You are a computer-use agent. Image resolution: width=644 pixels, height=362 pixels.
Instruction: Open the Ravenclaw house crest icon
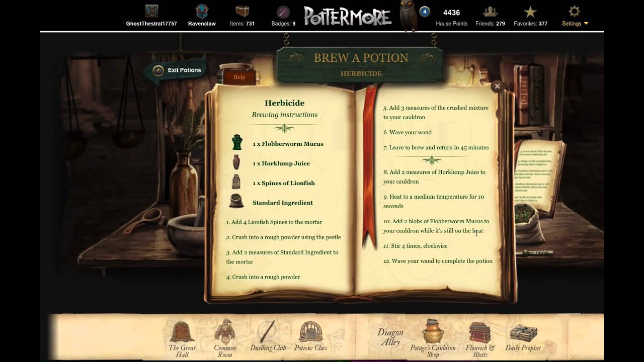pyautogui.click(x=202, y=11)
